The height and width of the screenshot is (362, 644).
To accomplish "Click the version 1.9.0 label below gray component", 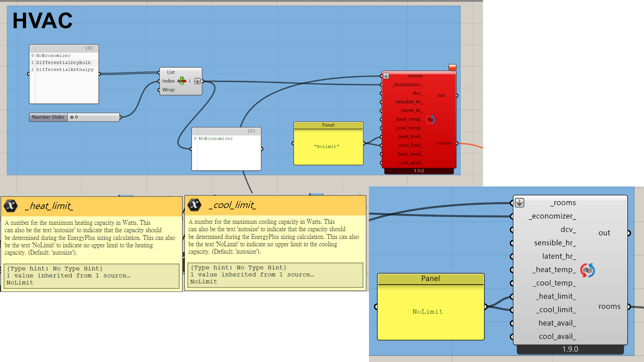I will point(570,349).
